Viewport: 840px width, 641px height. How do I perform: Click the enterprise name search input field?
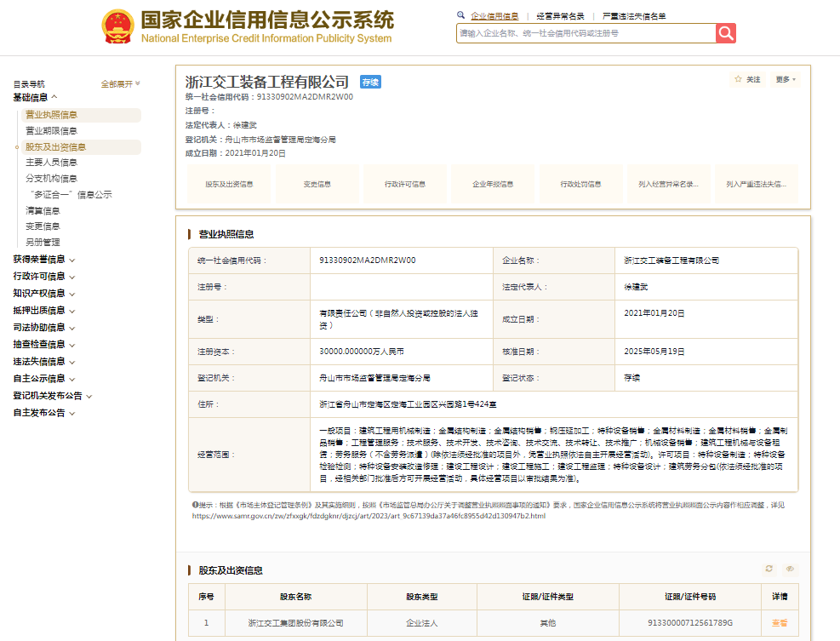tap(586, 33)
